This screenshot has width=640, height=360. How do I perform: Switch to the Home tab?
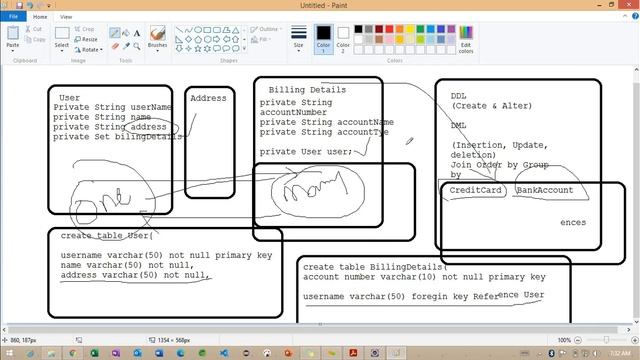[40, 17]
